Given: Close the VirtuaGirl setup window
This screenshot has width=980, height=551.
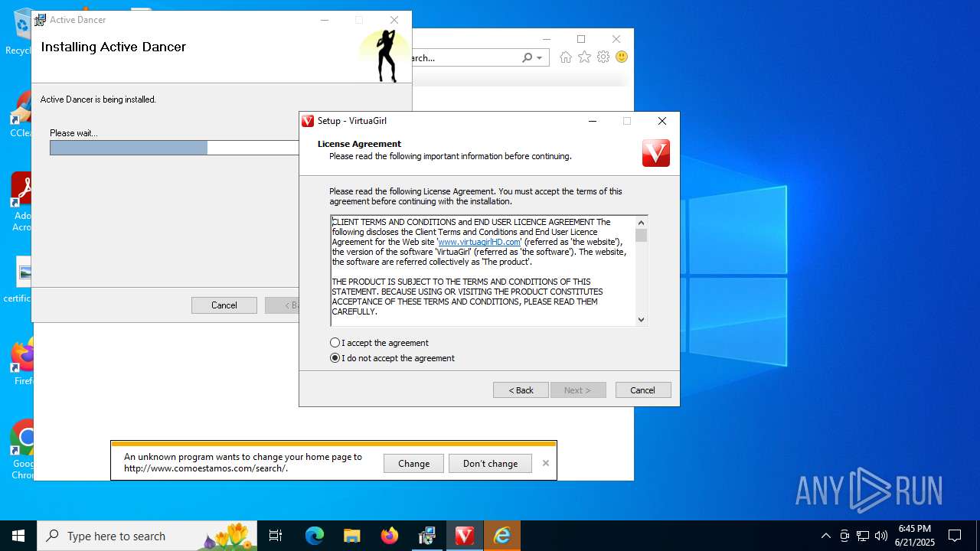Looking at the screenshot, I should 662,121.
